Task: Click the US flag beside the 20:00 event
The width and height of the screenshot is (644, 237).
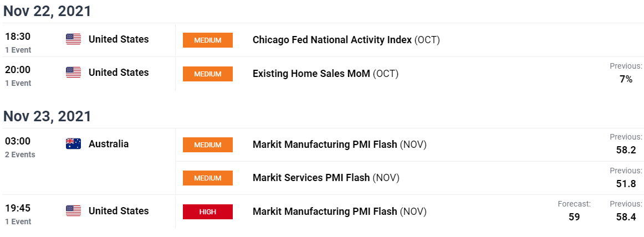Action: (x=73, y=73)
